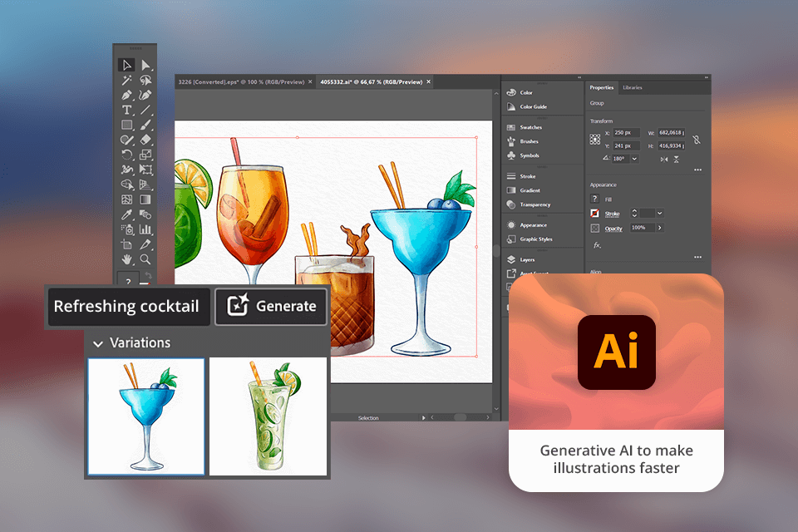
Task: Adjust the stroke weight stepper
Action: click(x=634, y=214)
